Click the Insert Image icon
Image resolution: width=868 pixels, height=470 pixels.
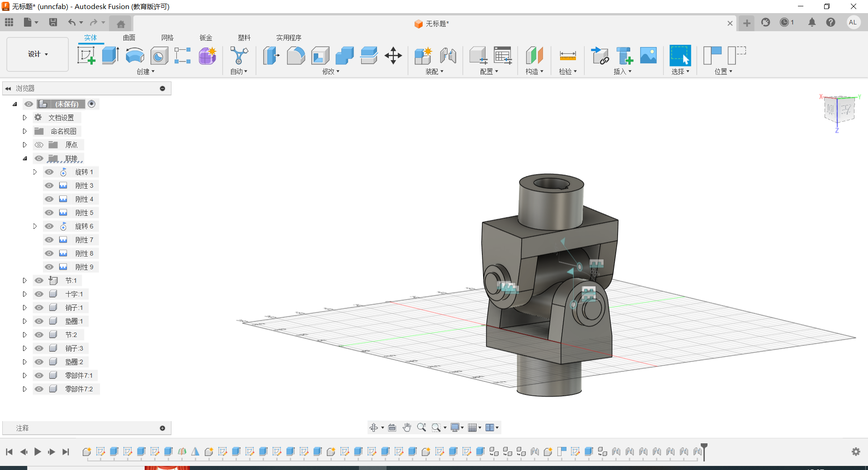[648, 56]
